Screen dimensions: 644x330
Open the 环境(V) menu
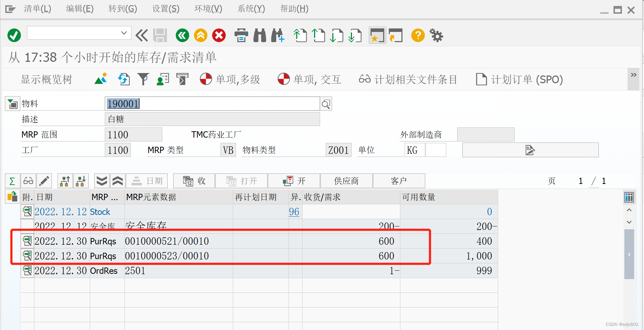(x=208, y=9)
